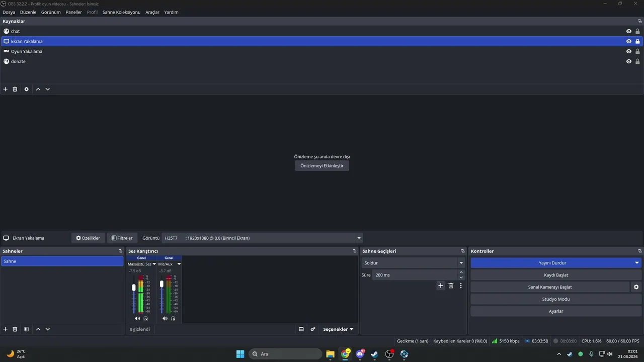Delete the selected source with trash icon
644x362 pixels.
pos(15,89)
